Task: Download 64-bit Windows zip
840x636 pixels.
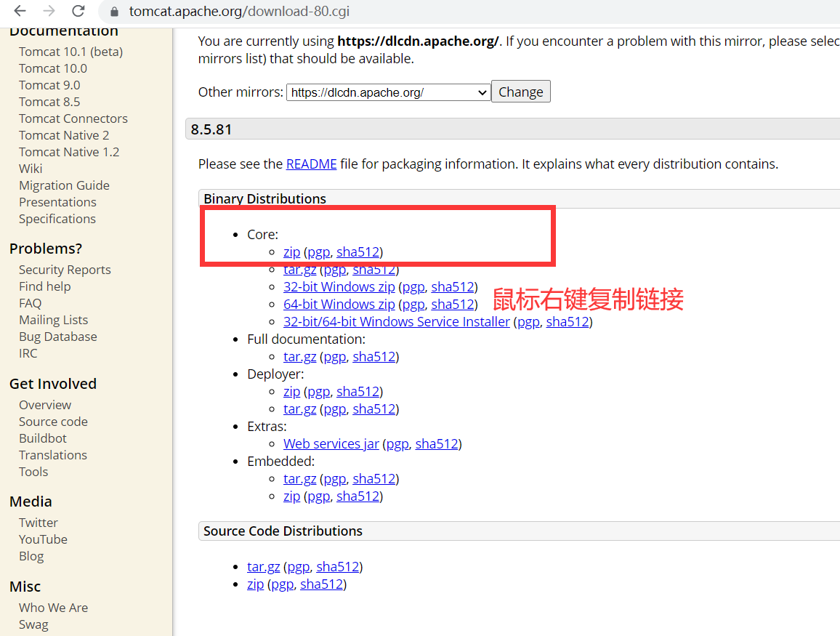Action: coord(339,305)
